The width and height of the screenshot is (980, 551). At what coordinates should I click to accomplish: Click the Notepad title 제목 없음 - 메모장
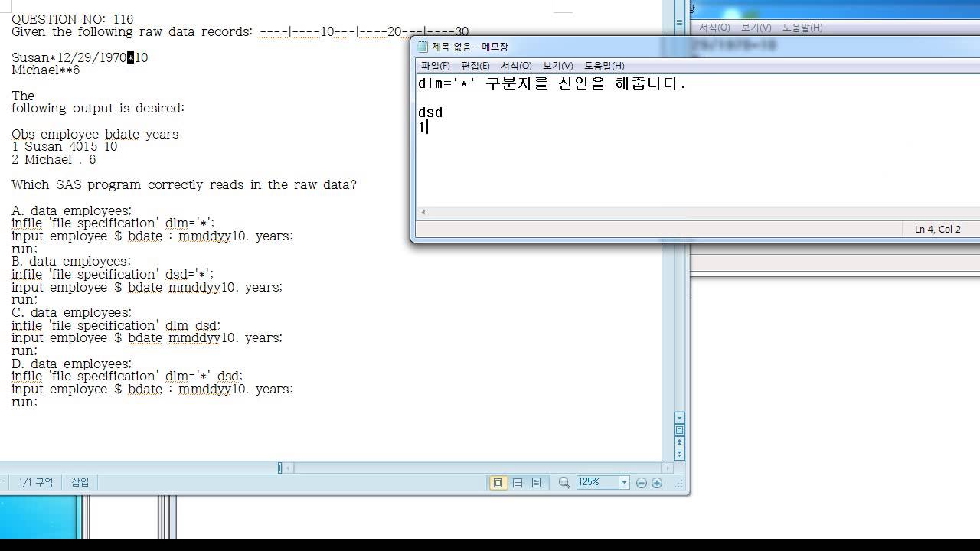(x=470, y=47)
